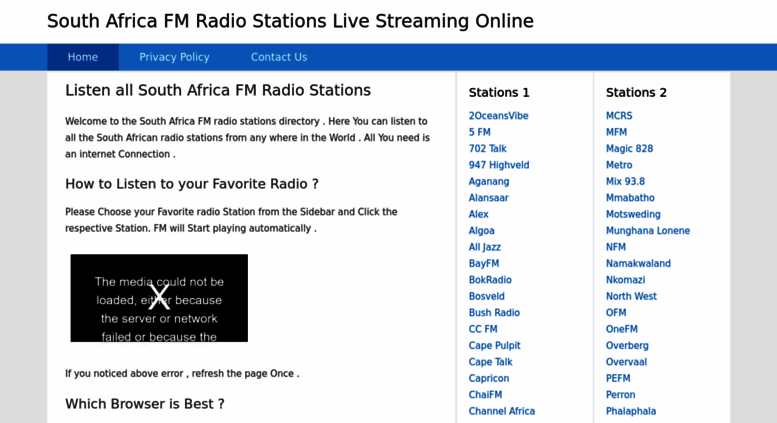Play Mix 93.8 radio station
Screen dimensions: 777x423
click(625, 182)
